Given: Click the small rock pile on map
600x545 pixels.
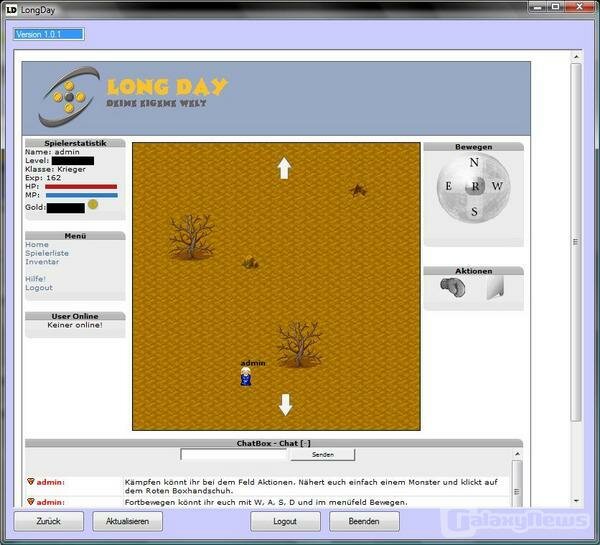Looking at the screenshot, I should [x=251, y=263].
